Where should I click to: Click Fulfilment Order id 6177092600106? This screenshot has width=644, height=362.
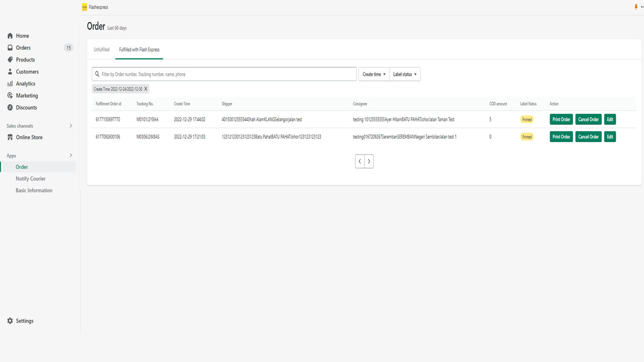(x=108, y=137)
